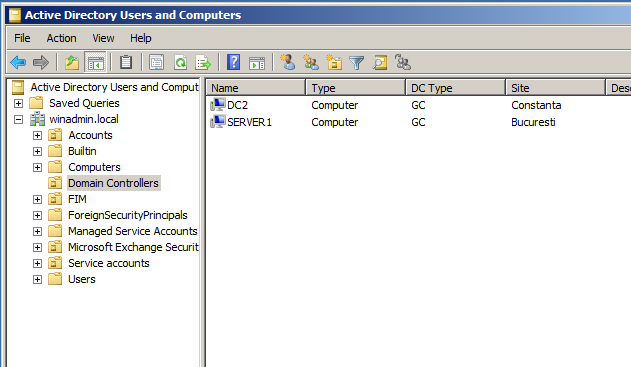This screenshot has width=631, height=367.
Task: Sort by the DC Type column header
Action: [456, 88]
